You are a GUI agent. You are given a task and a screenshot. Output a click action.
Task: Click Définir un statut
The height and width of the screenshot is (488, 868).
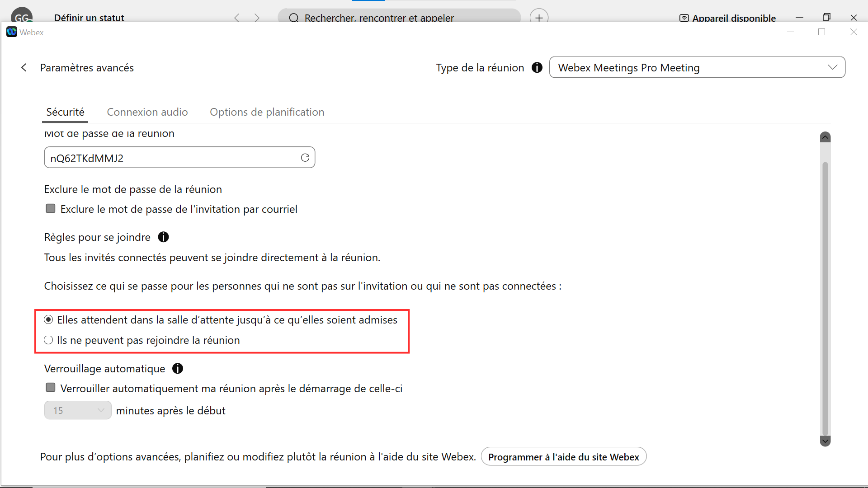pos(89,18)
